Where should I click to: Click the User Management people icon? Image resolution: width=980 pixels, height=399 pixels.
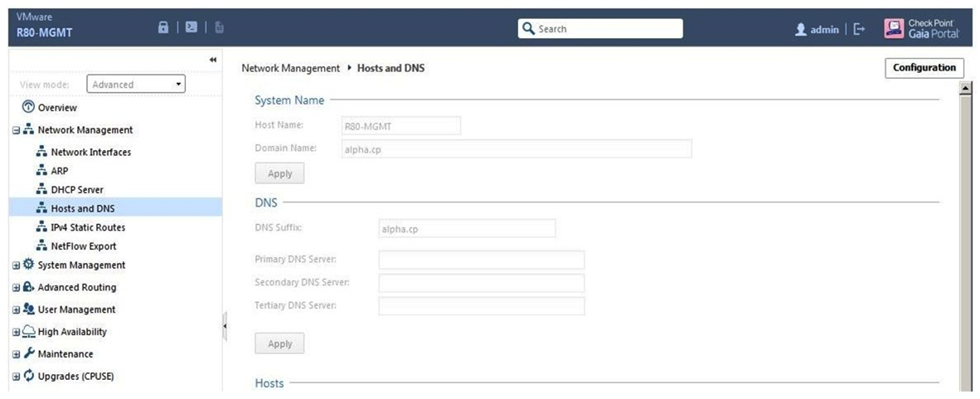pos(28,309)
